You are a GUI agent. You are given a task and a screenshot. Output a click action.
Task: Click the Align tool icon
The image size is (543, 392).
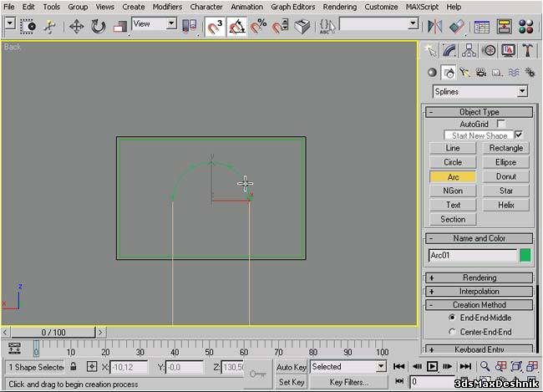coord(456,27)
